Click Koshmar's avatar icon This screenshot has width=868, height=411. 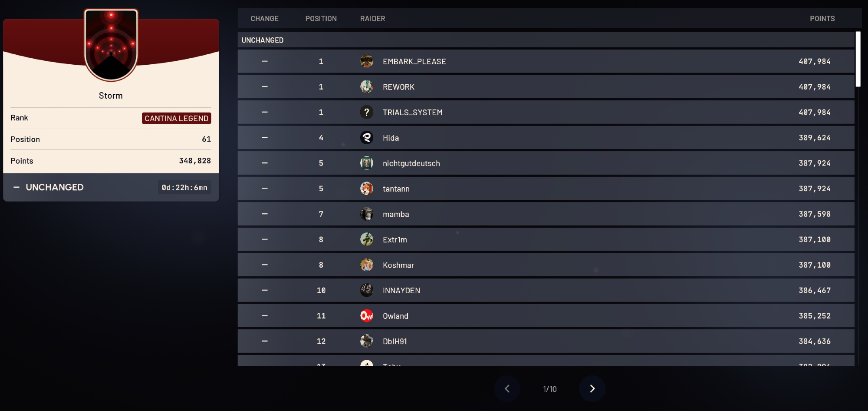point(367,265)
